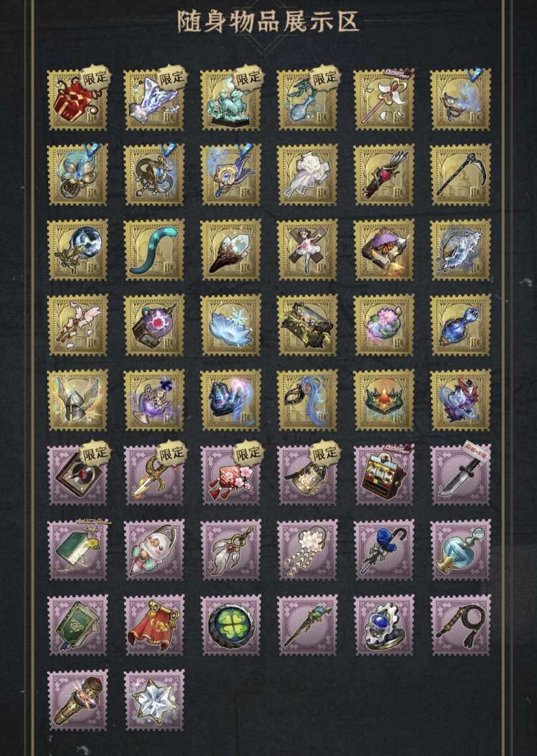Pick the combat knife accessory
Screen dimensions: 537x756
pyautogui.click(x=460, y=475)
